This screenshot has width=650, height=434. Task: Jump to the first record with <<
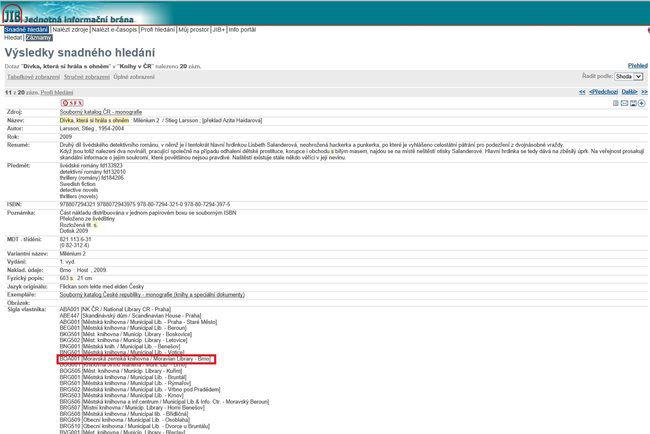click(582, 92)
